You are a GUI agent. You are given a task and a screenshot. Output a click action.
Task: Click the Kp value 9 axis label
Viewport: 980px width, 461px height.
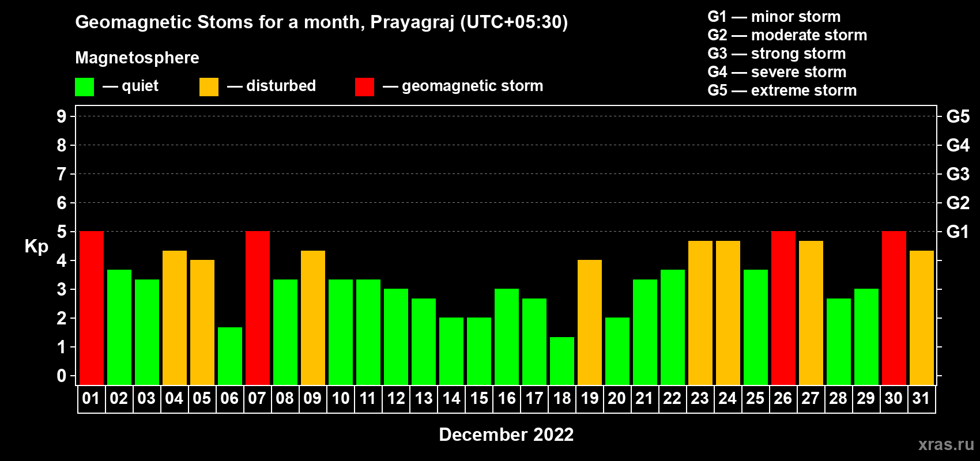coord(62,116)
